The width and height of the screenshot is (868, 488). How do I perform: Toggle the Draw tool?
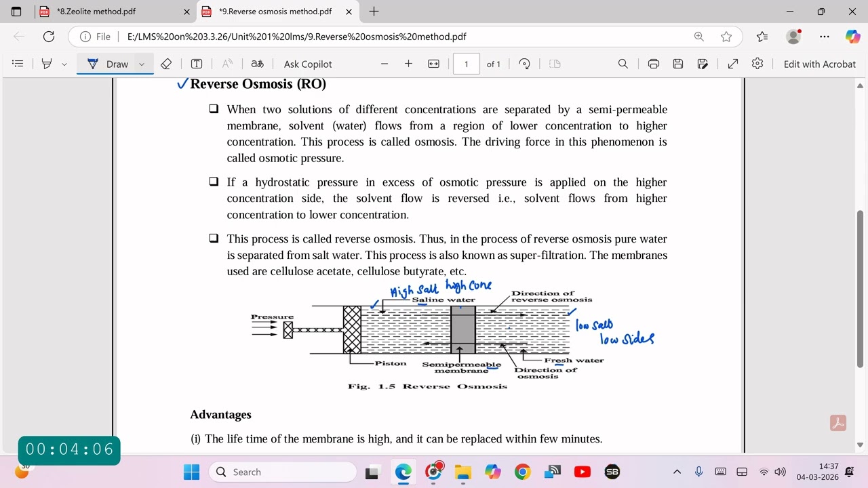(107, 64)
